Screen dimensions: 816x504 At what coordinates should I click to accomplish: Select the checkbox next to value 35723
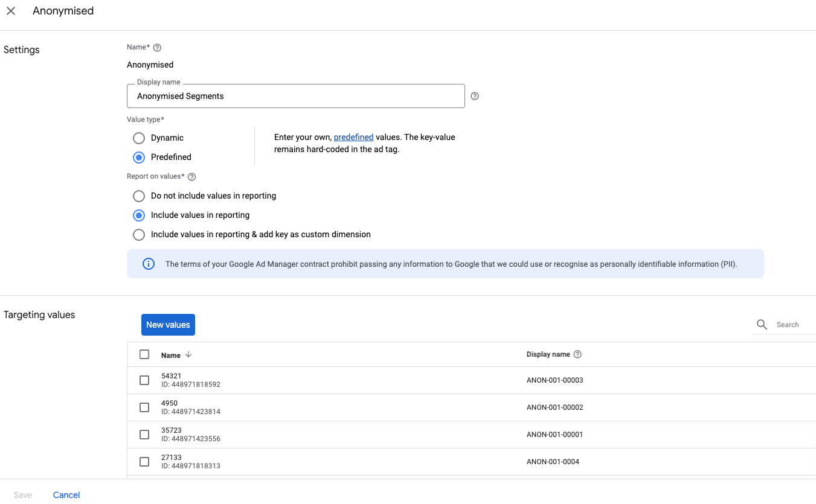point(144,435)
